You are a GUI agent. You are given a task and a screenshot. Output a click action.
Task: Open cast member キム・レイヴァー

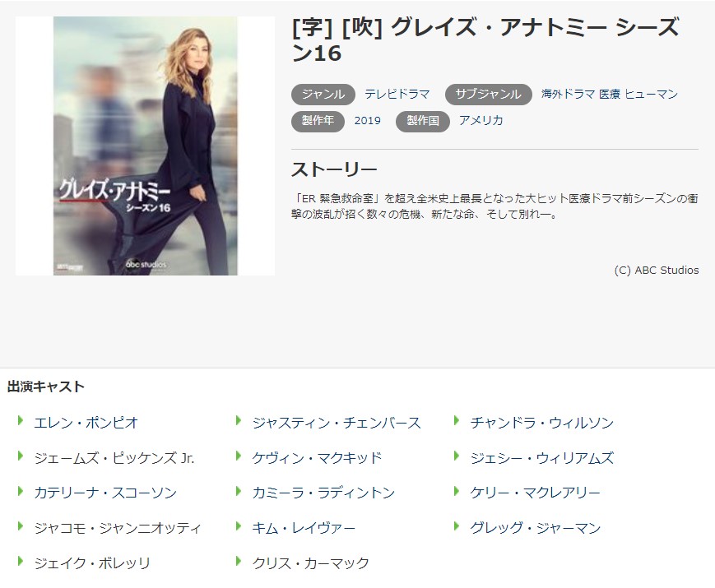tap(304, 528)
